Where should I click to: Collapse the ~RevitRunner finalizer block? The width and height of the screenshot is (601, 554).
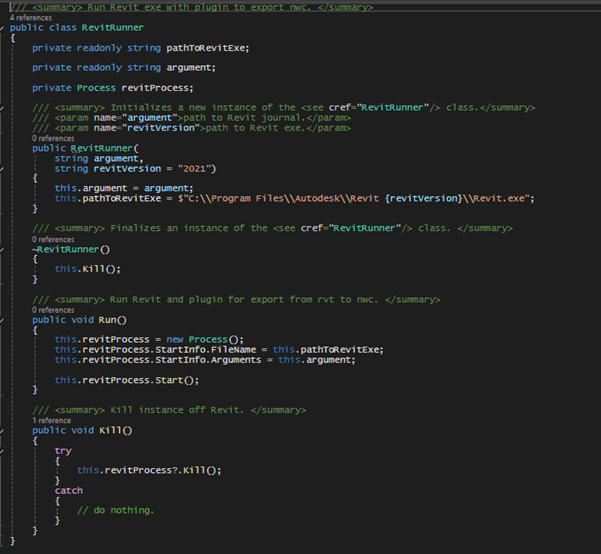pyautogui.click(x=4, y=249)
